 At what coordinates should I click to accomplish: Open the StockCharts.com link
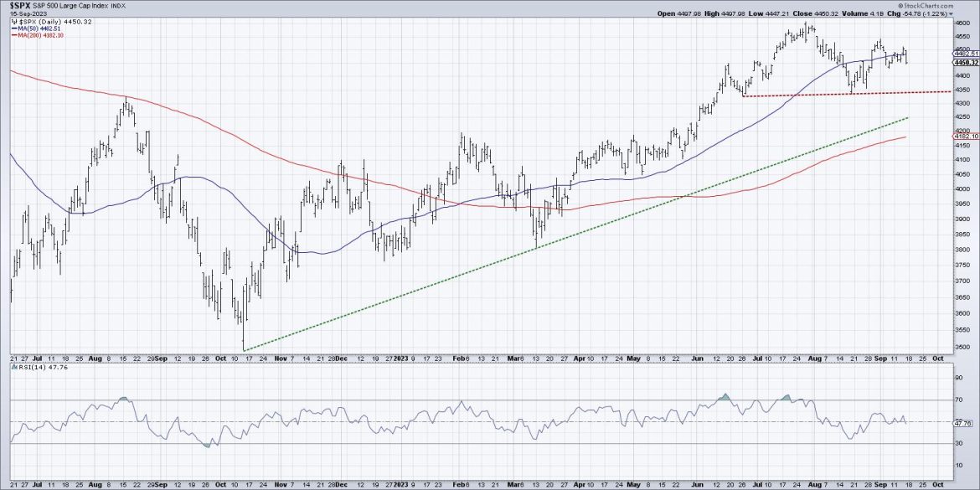tap(930, 6)
